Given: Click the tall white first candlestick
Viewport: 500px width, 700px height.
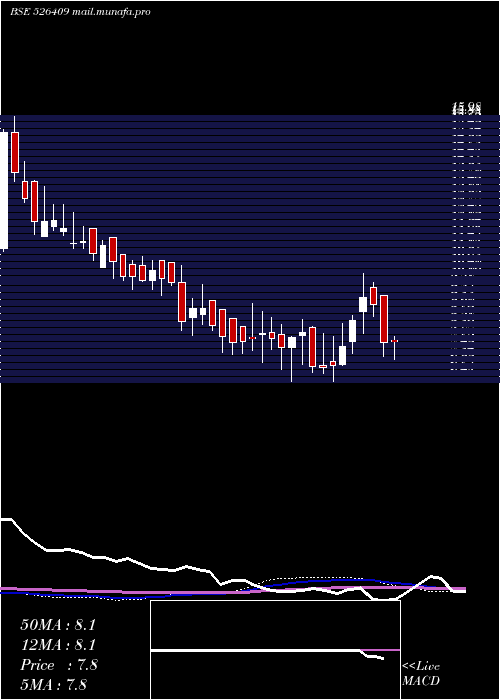Looking at the screenshot, I should (4, 191).
